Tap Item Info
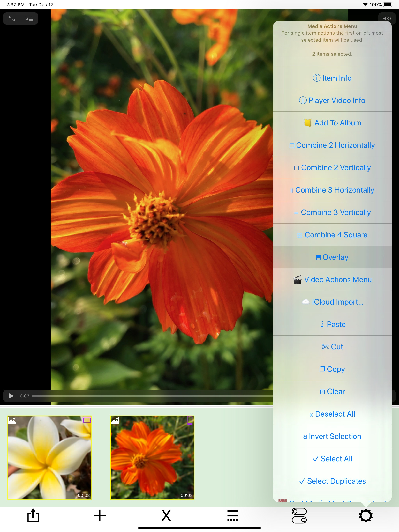 point(332,78)
